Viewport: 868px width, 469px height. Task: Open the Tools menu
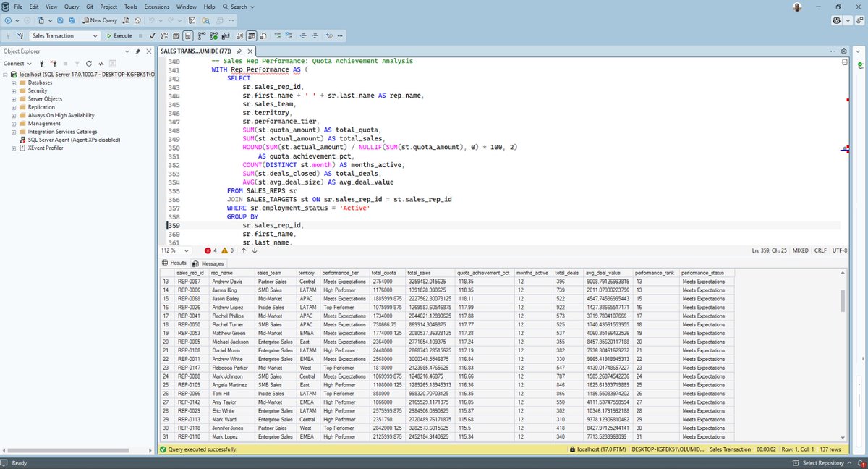click(x=130, y=7)
